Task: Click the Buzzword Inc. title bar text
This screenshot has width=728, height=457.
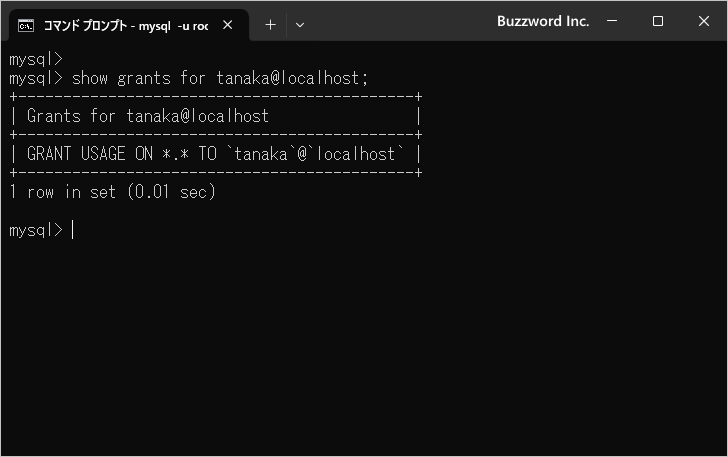Action: 542,21
